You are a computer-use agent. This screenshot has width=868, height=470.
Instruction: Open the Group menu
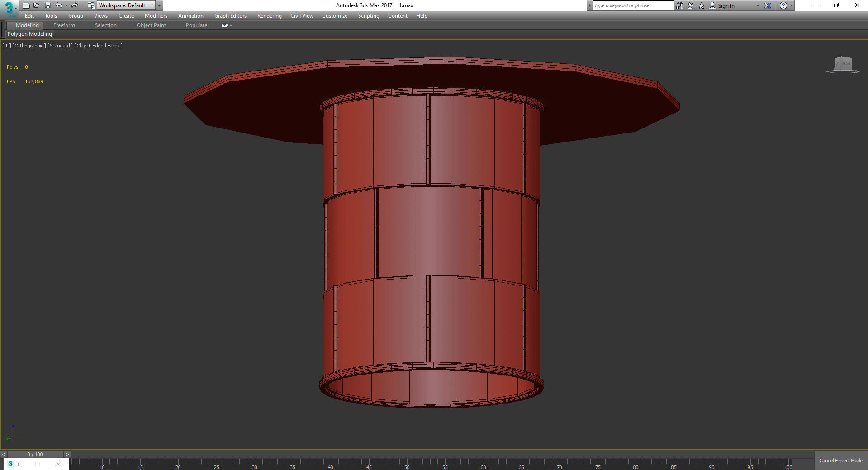[76, 16]
